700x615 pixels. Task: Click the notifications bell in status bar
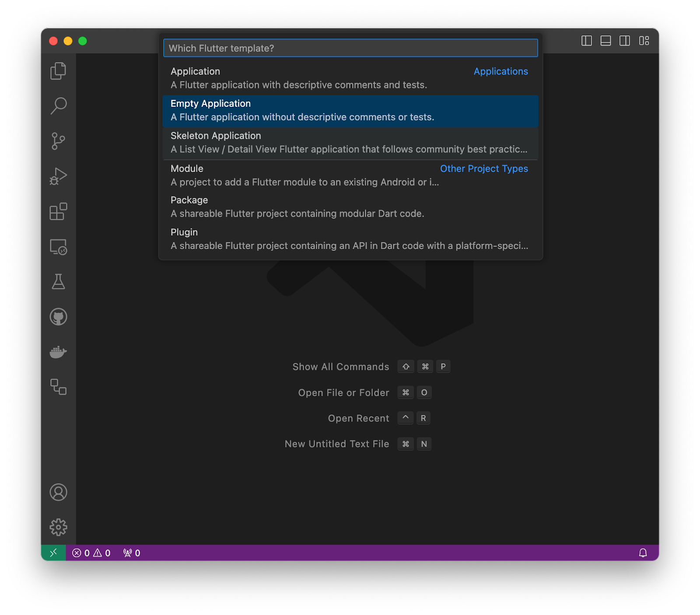[x=643, y=552]
